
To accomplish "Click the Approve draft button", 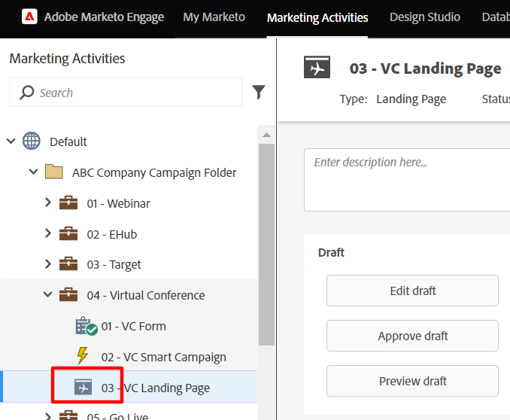I will click(412, 336).
